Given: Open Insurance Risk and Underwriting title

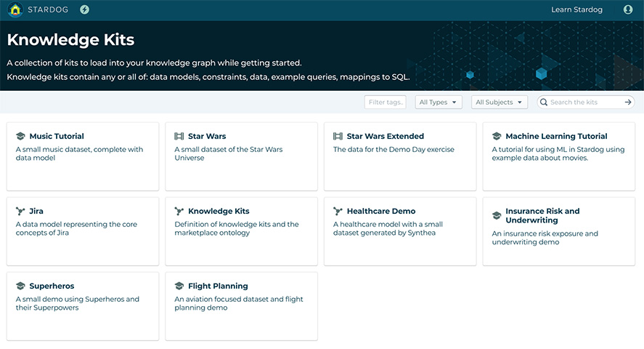Looking at the screenshot, I should (x=542, y=215).
